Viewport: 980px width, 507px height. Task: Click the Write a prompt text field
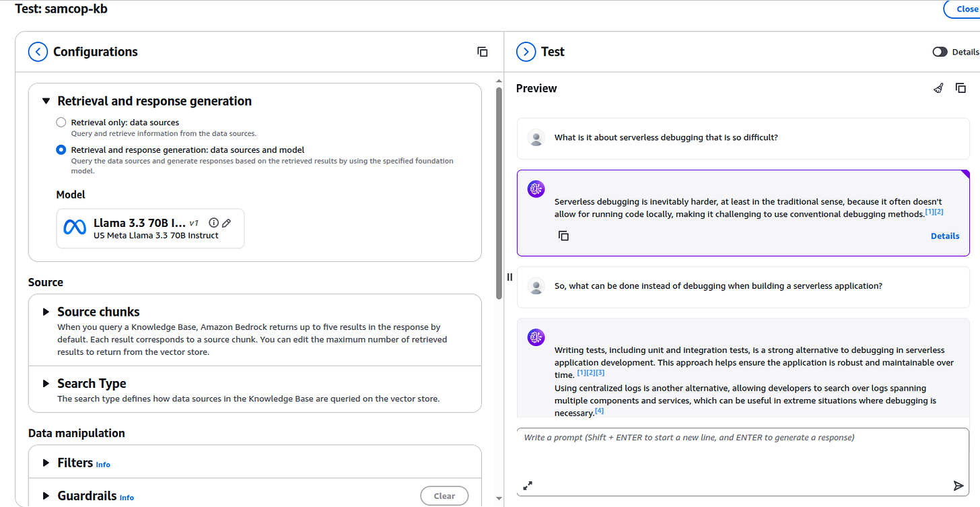tap(743, 463)
